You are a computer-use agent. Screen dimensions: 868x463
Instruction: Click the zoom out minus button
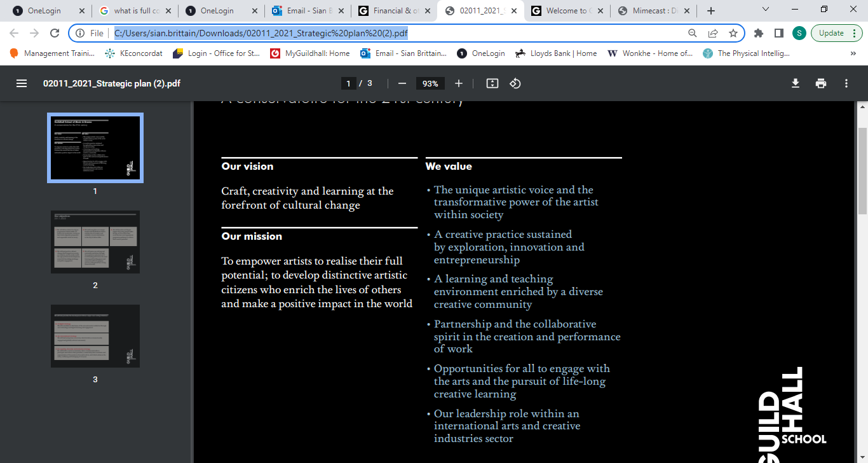click(402, 83)
